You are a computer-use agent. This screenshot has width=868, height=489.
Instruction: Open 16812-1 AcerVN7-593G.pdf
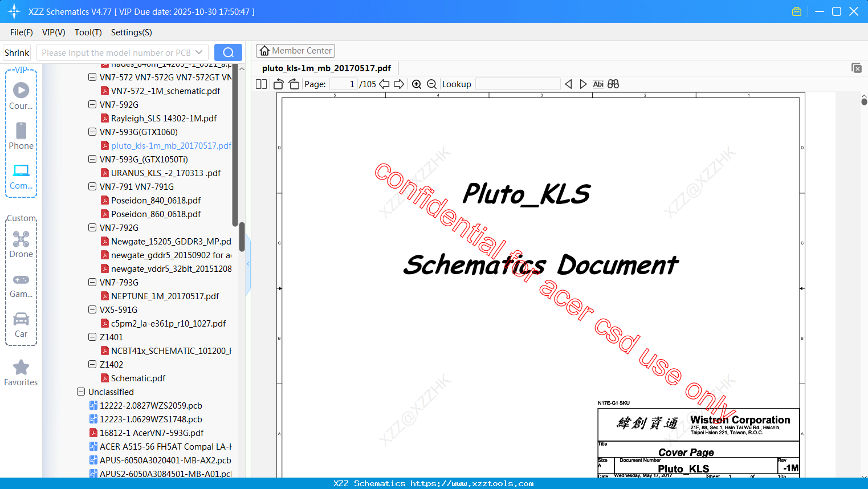pos(151,433)
